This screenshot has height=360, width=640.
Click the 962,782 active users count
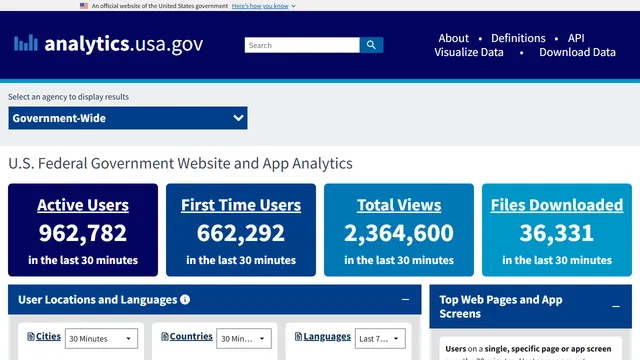click(x=83, y=233)
